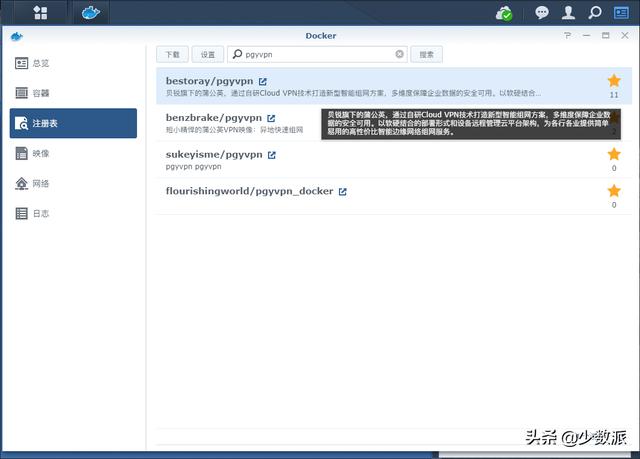Select the flourishingworld/pgyvpn_docker result
Viewport: 640px width, 459px height.
(394, 196)
